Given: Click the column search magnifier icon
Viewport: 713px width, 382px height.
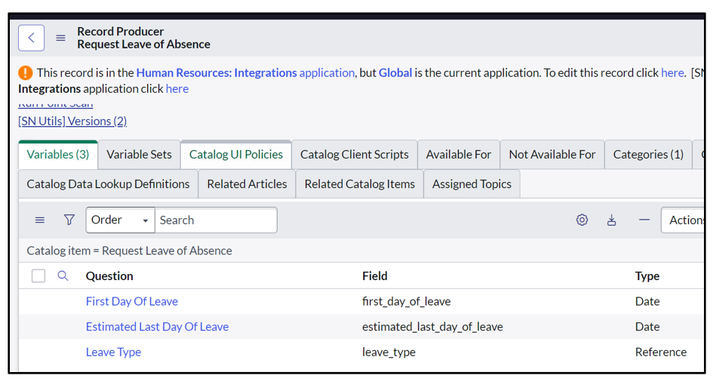Looking at the screenshot, I should (x=63, y=276).
